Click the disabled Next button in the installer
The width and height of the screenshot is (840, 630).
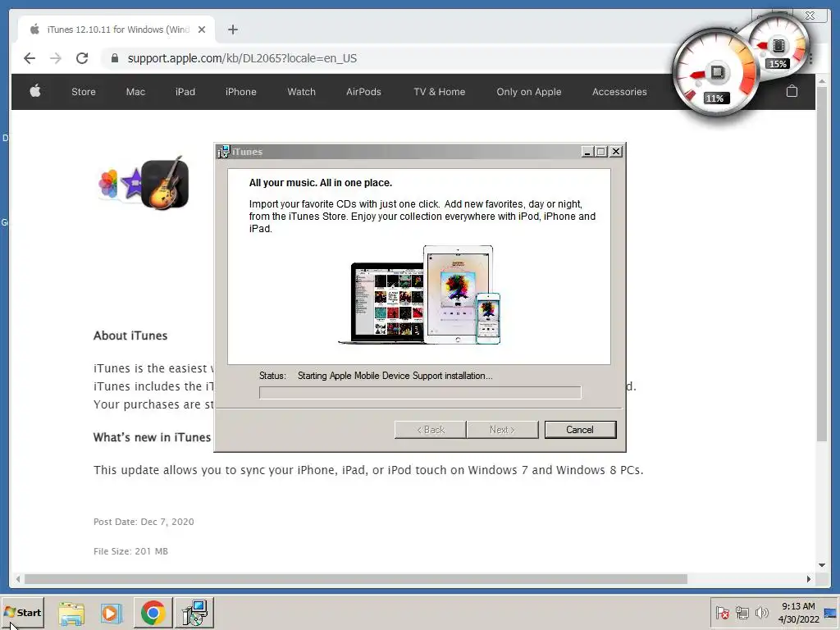503,430
